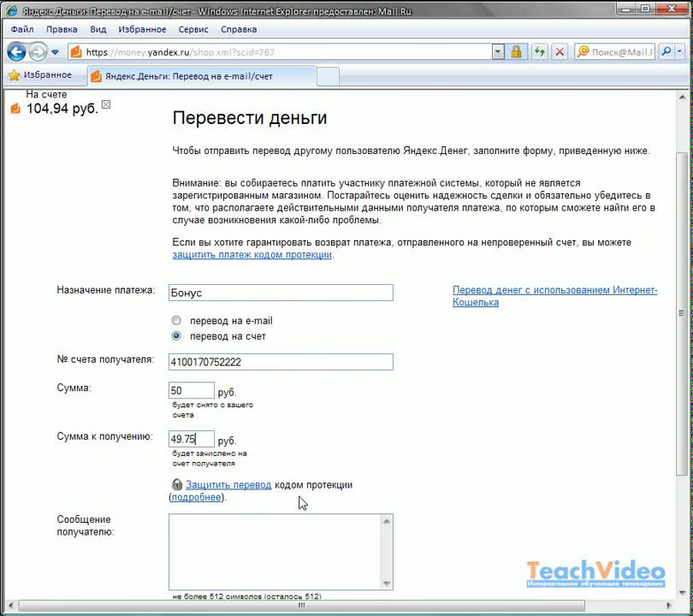This screenshot has height=616, width=693.
Task: Open the Файл menu
Action: (22, 29)
